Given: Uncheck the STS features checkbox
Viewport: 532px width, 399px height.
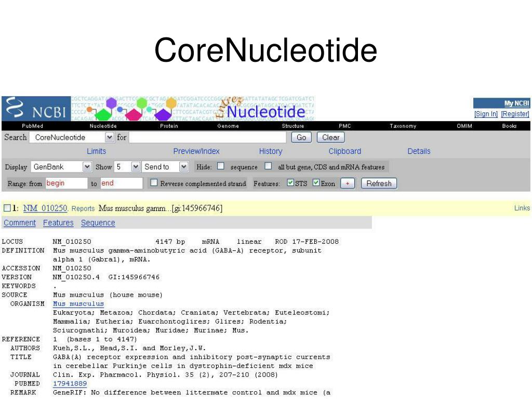Looking at the screenshot, I should [290, 182].
